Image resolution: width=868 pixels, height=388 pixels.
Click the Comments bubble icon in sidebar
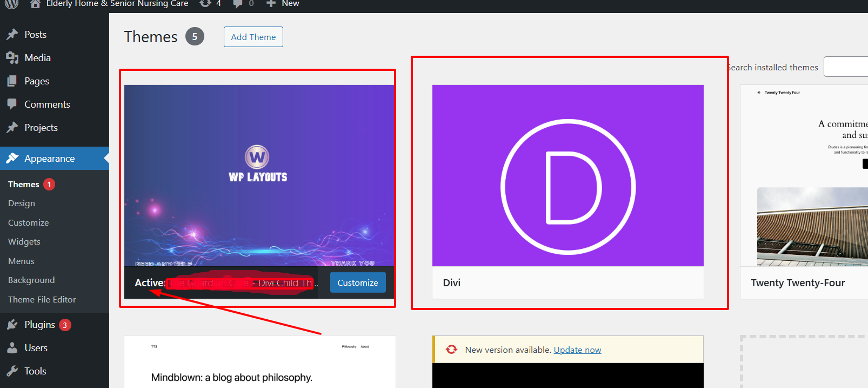pyautogui.click(x=12, y=104)
